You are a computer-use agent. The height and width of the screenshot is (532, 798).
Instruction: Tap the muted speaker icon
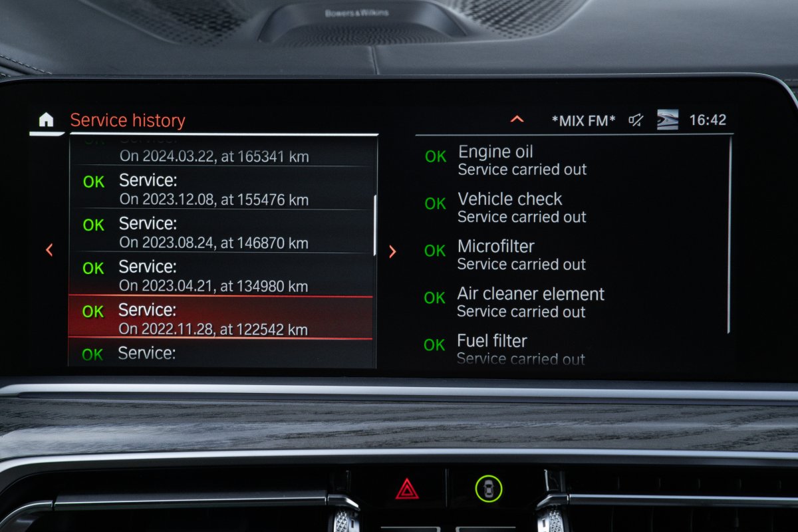pyautogui.click(x=636, y=120)
